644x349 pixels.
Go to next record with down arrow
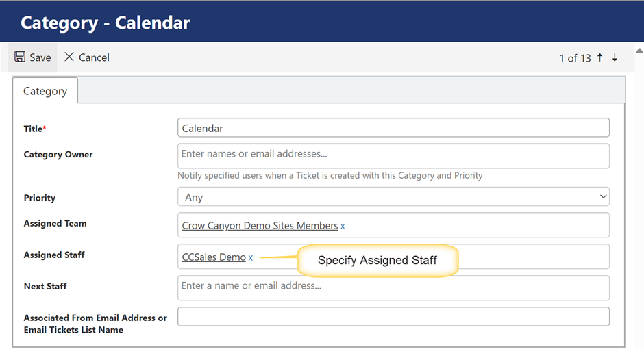pos(615,57)
